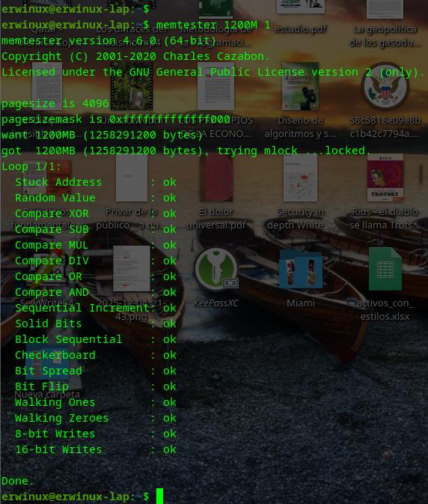The height and width of the screenshot is (504, 428).
Task: Open the film-strip video thumbnail icon
Action: tap(132, 86)
